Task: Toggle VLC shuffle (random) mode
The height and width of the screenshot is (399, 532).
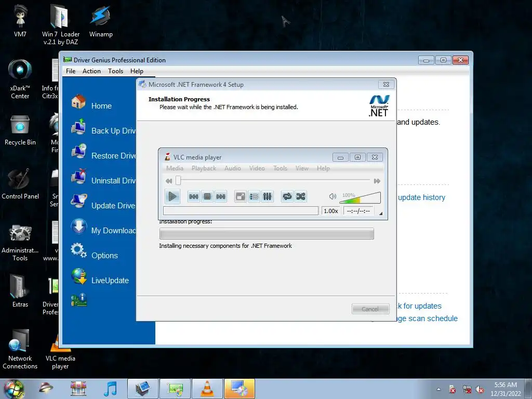Action: 301,196
